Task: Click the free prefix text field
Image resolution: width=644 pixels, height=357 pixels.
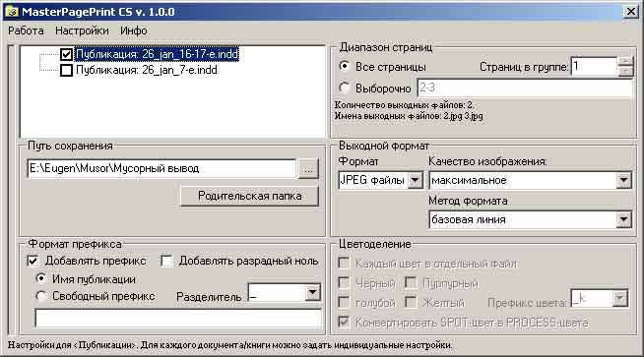Action: coord(178,319)
